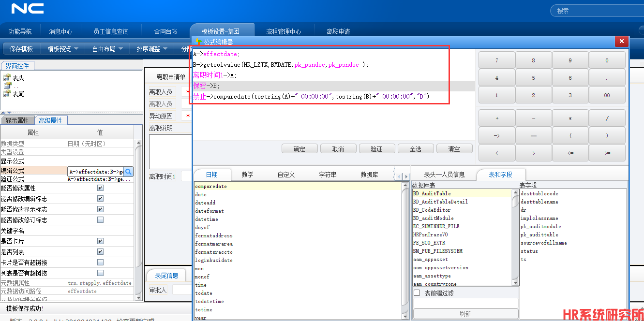This screenshot has height=321, width=644.
Task: Expand the 自由布局 dropdown menu
Action: pos(107,49)
